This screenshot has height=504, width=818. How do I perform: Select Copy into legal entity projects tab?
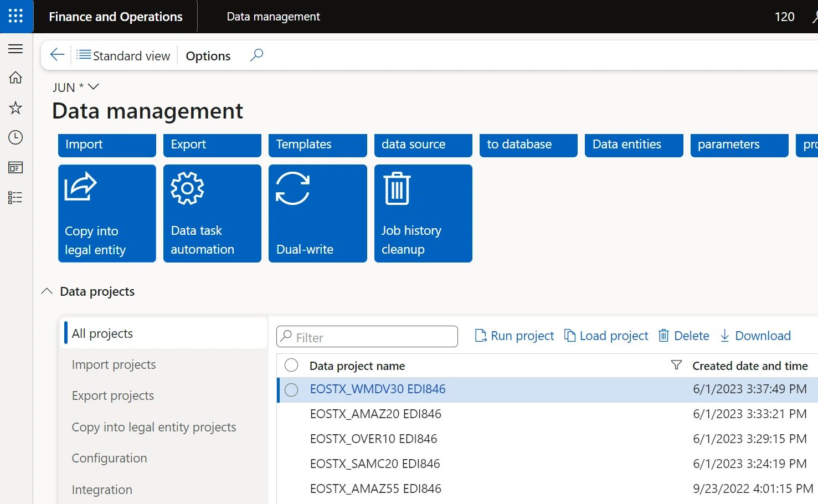(x=165, y=427)
